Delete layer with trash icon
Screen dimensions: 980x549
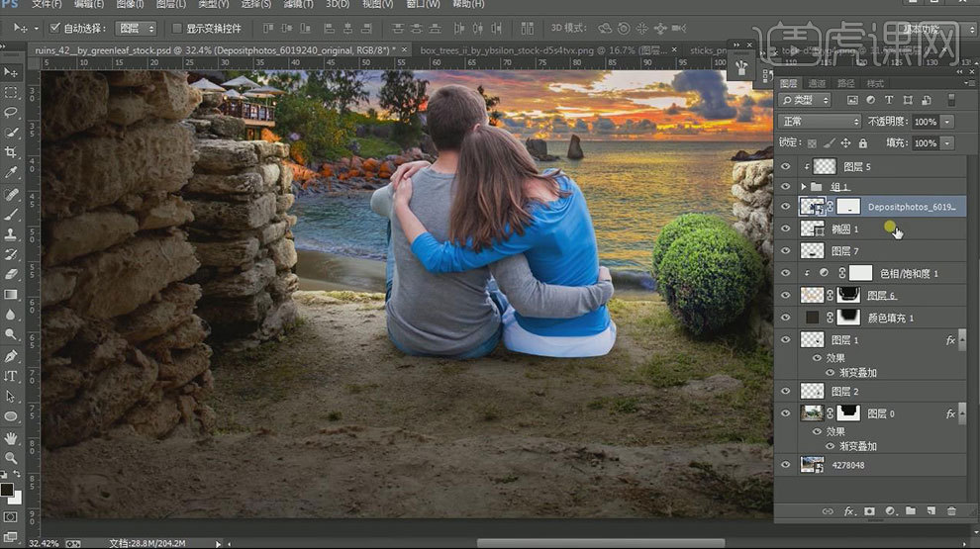(951, 510)
